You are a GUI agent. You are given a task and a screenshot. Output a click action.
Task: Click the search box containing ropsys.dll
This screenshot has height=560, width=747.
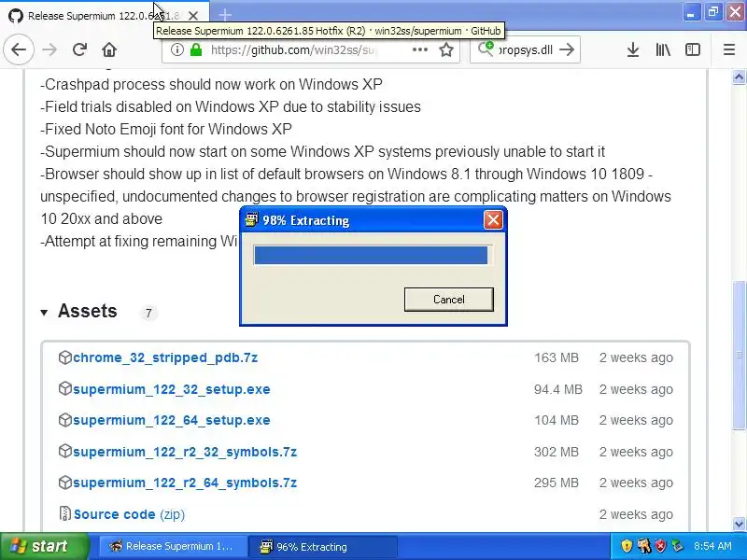tap(526, 49)
